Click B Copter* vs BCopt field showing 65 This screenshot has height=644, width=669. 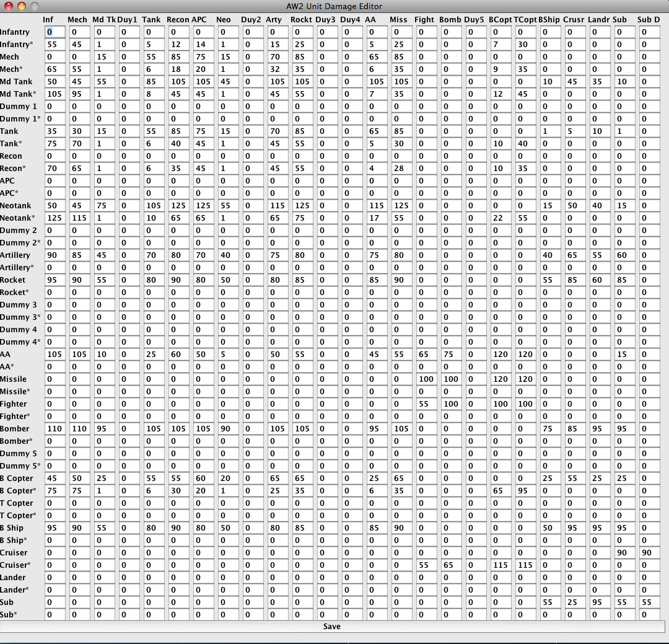pos(500,491)
